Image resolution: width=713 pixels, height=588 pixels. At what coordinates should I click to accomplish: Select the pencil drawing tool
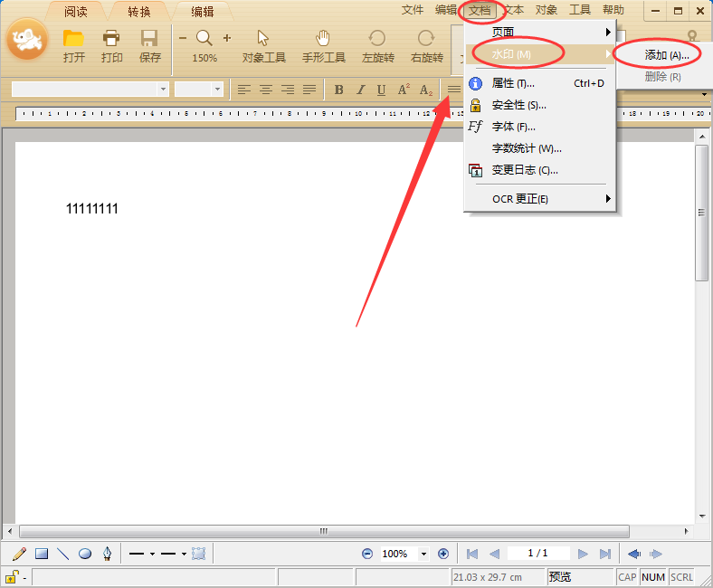pos(19,554)
